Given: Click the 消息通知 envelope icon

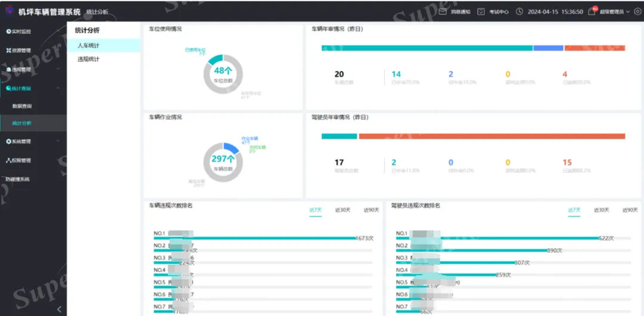Looking at the screenshot, I should [442, 11].
